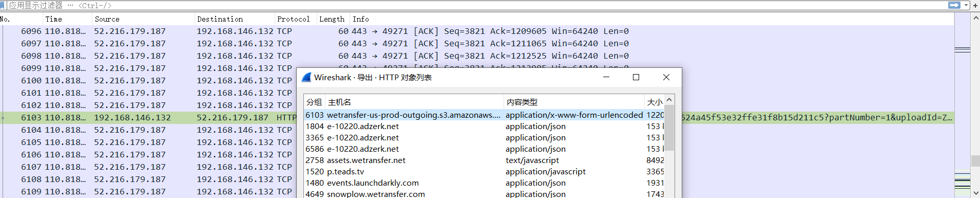The image size is (980, 198).
Task: Click the Wireshark fin icon in dialog title
Action: pos(306,77)
